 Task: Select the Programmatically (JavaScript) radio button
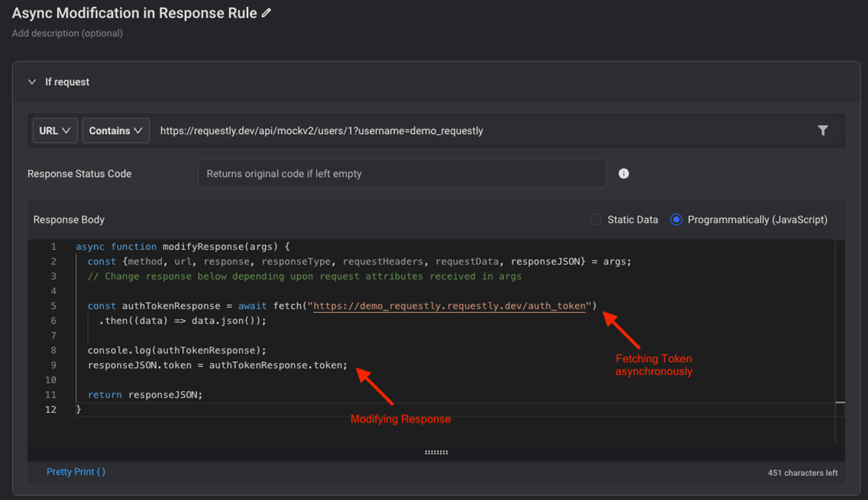point(676,220)
